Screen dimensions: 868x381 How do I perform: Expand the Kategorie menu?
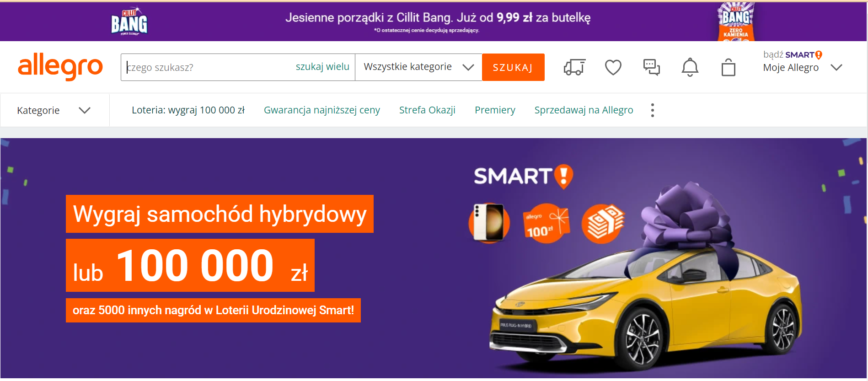(x=54, y=110)
